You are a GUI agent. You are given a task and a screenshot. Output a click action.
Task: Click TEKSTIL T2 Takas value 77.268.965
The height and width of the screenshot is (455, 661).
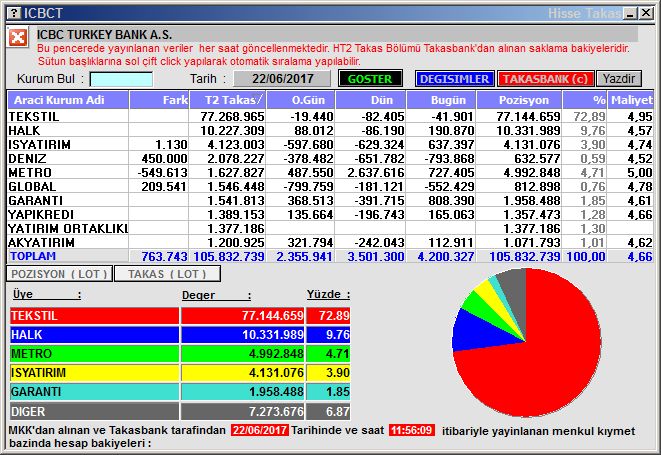(232, 116)
